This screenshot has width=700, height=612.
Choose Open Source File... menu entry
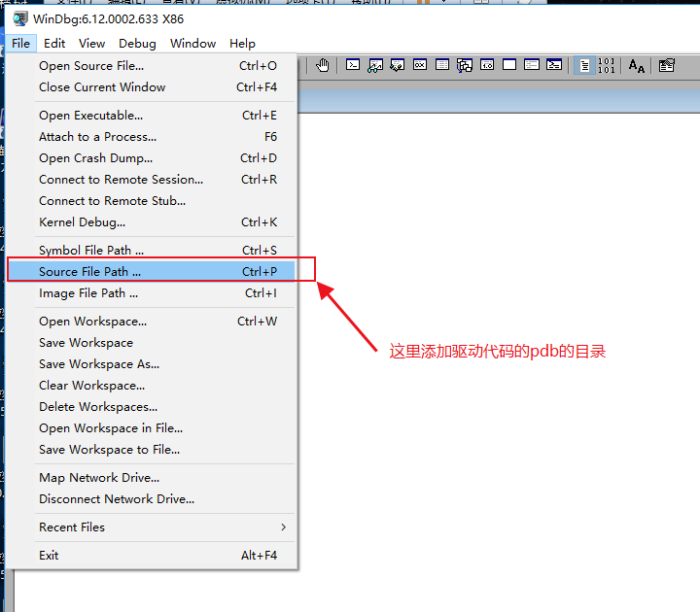pyautogui.click(x=152, y=66)
